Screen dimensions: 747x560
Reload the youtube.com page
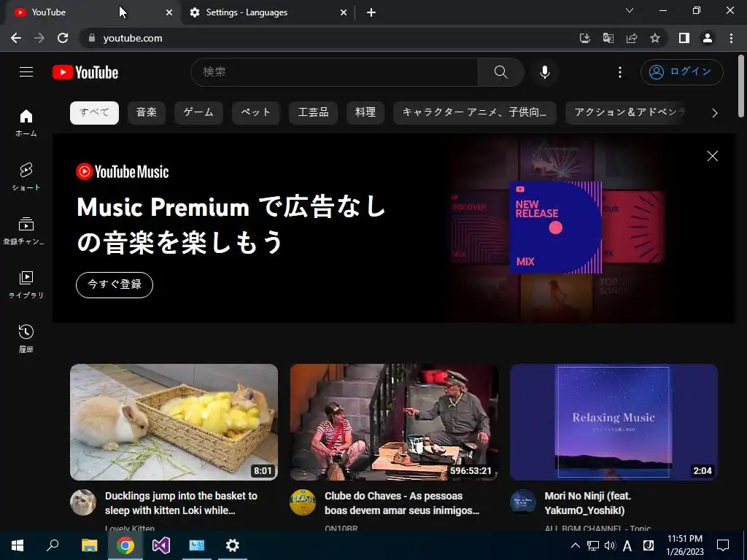pos(63,38)
